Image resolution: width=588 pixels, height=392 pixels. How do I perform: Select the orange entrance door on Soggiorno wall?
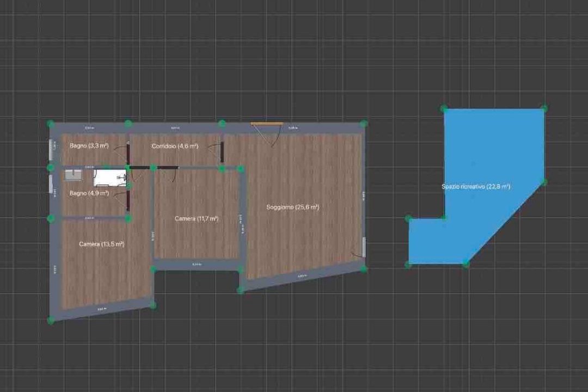267,124
